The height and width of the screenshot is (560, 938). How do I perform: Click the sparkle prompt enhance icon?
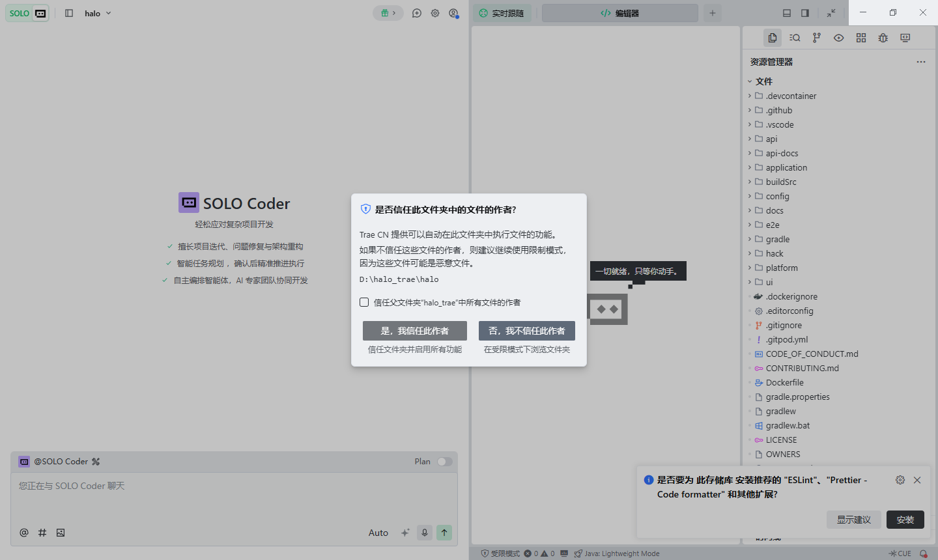pyautogui.click(x=405, y=533)
